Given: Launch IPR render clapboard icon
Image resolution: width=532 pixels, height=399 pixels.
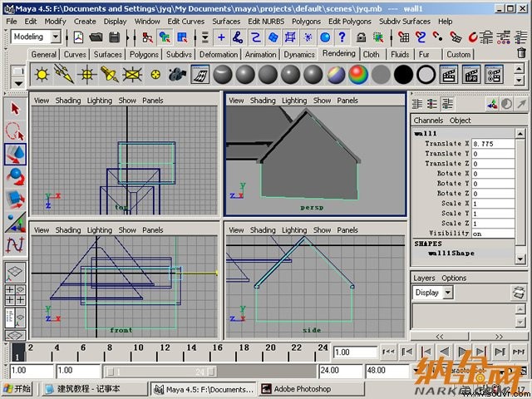Looking at the screenshot, I should (x=471, y=74).
